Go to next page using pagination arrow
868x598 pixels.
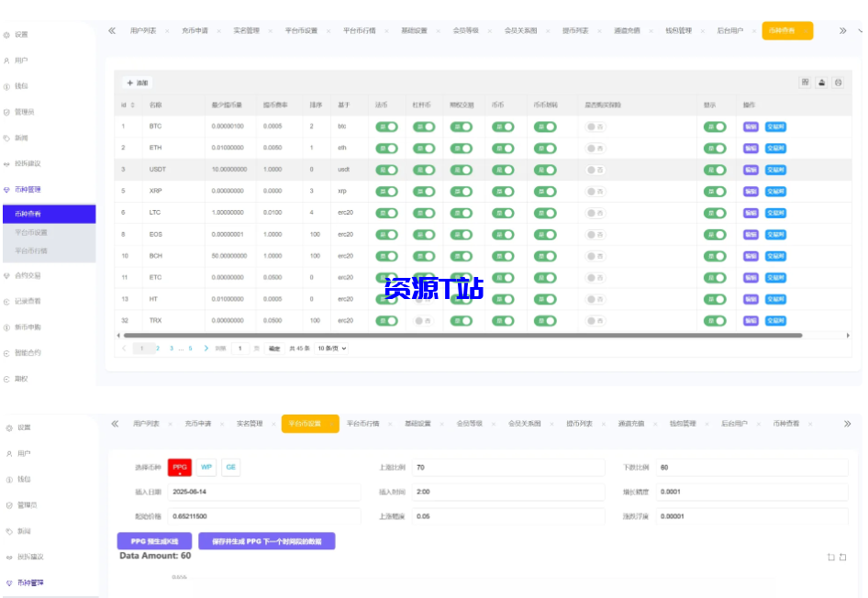pyautogui.click(x=206, y=349)
